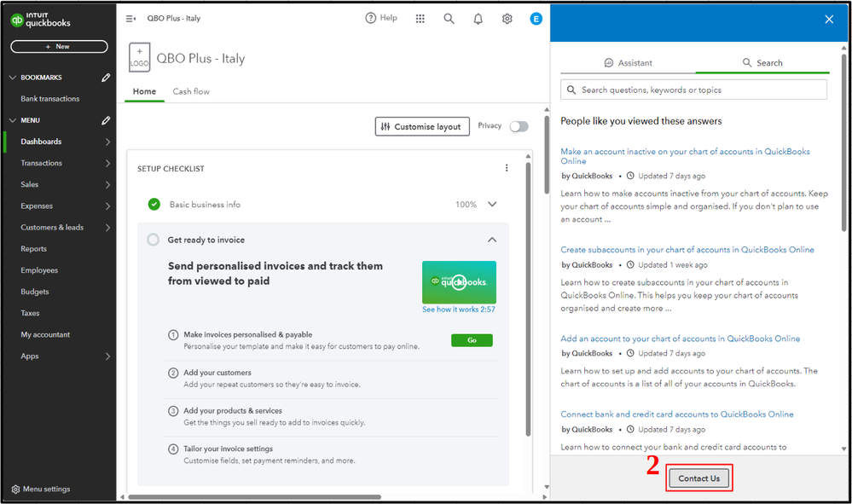Click the search magnifier in top bar

449,19
